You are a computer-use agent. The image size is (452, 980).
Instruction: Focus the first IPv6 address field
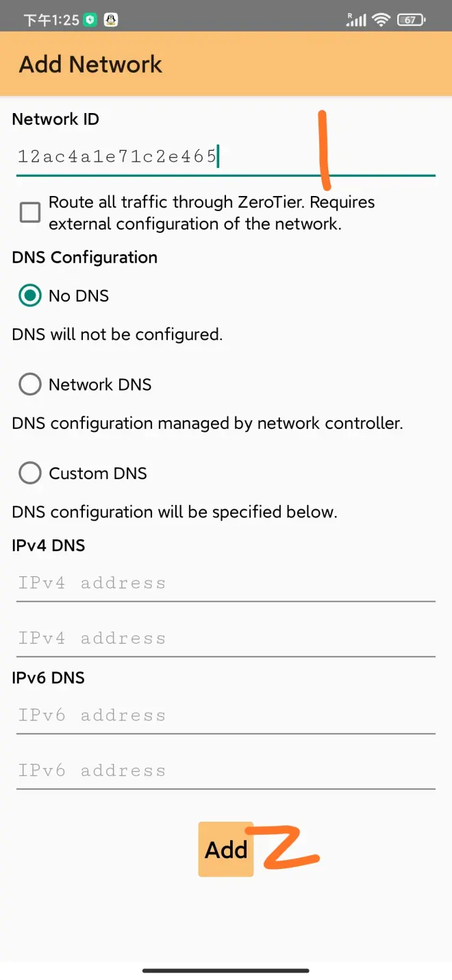coord(226,715)
